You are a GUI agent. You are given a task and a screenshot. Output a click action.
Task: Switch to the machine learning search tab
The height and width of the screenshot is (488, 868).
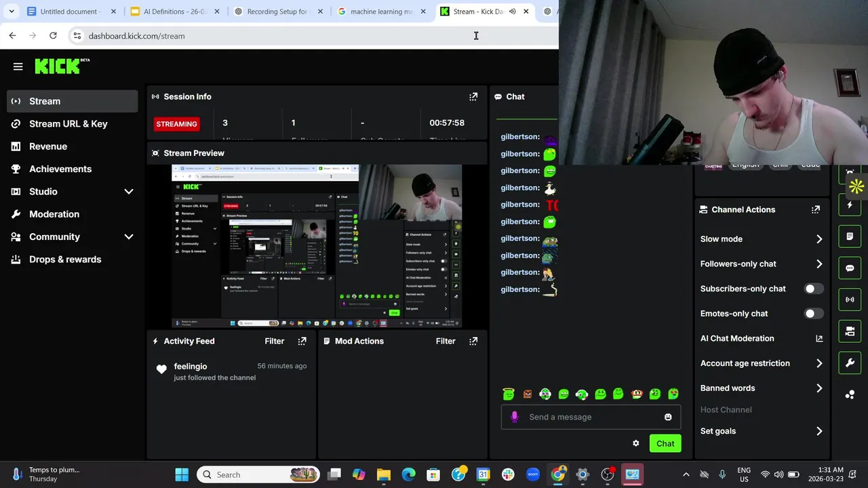(x=380, y=12)
